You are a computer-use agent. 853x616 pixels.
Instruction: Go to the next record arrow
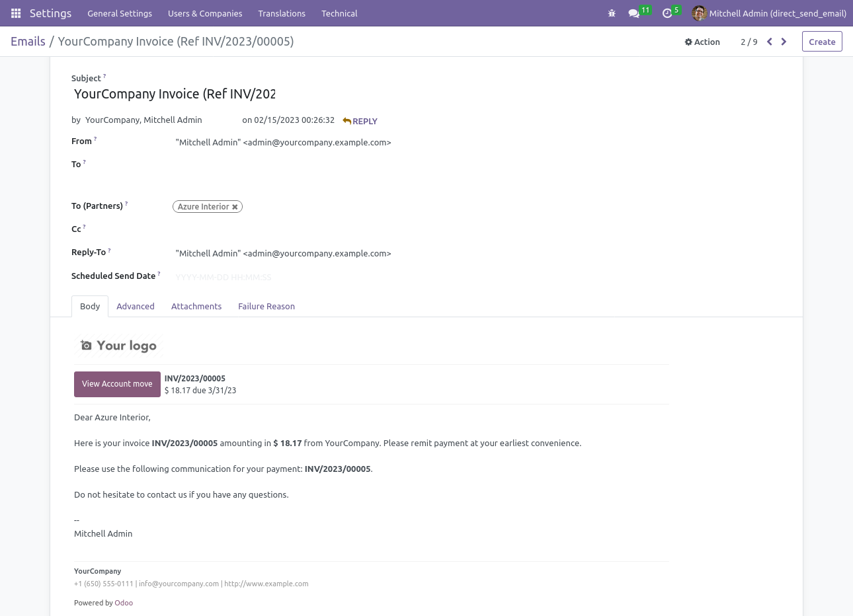click(784, 42)
